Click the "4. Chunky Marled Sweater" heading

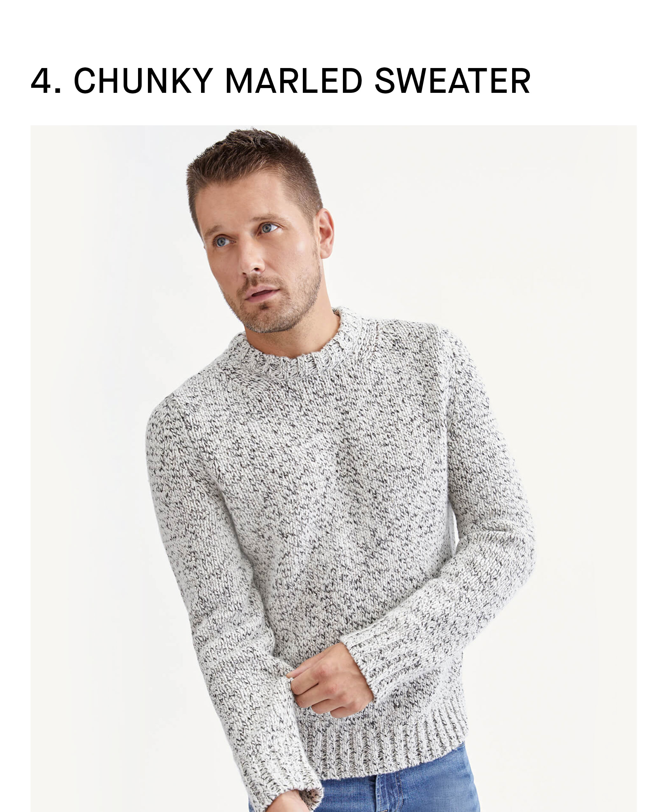coord(281,81)
